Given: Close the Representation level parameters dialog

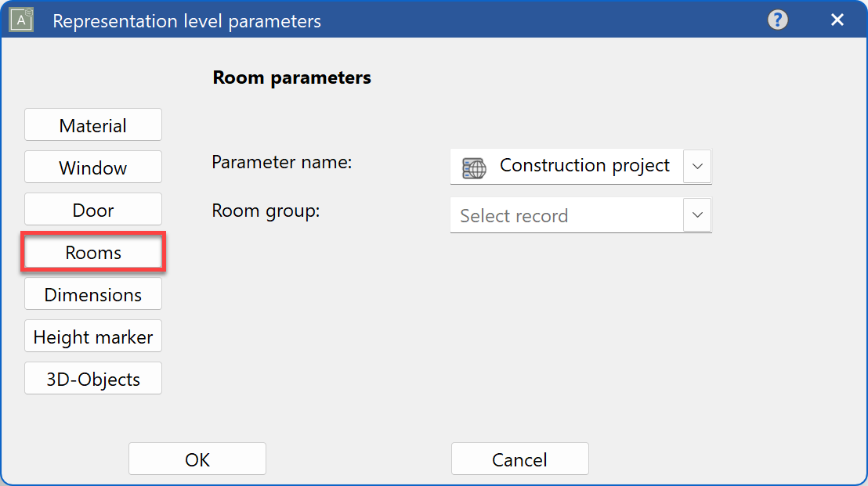Looking at the screenshot, I should point(837,20).
